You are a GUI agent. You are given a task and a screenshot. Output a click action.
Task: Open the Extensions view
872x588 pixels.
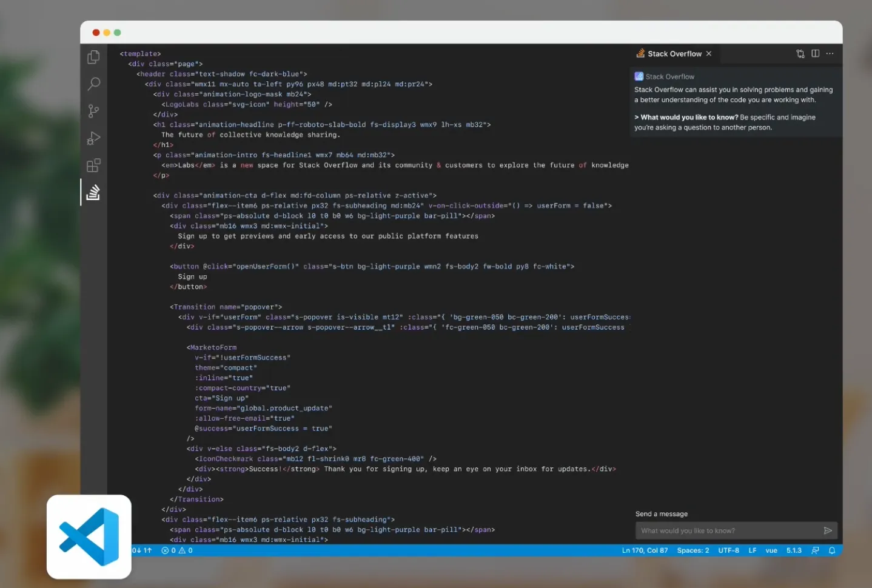point(93,165)
